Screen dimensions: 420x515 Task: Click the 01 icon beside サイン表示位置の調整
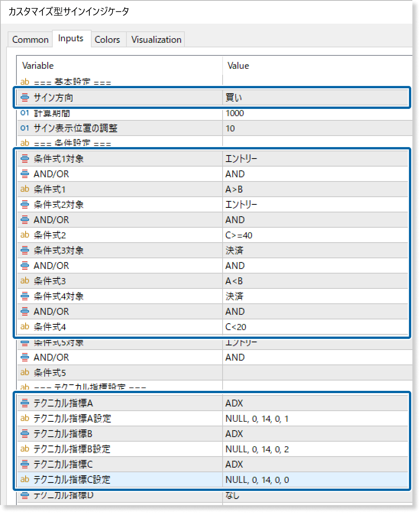(x=25, y=128)
